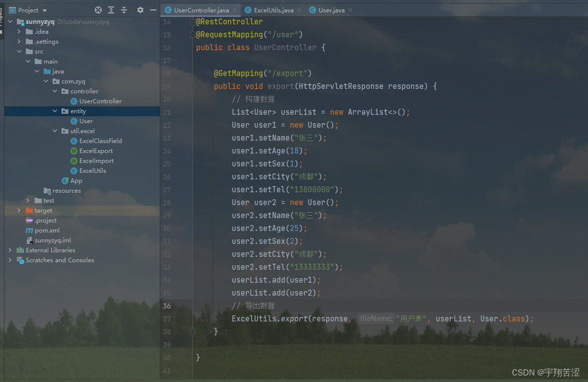Expand External Libraries node

click(x=10, y=250)
